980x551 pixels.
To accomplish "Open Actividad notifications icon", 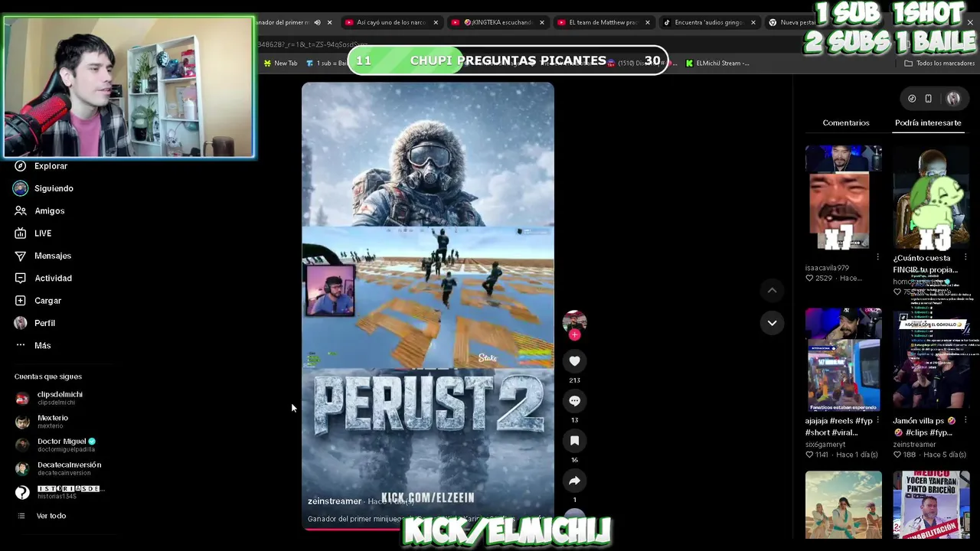I will point(21,278).
